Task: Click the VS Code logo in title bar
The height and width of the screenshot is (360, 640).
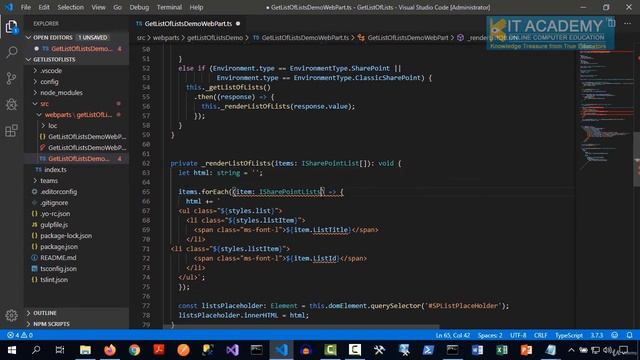Action: (x=9, y=7)
